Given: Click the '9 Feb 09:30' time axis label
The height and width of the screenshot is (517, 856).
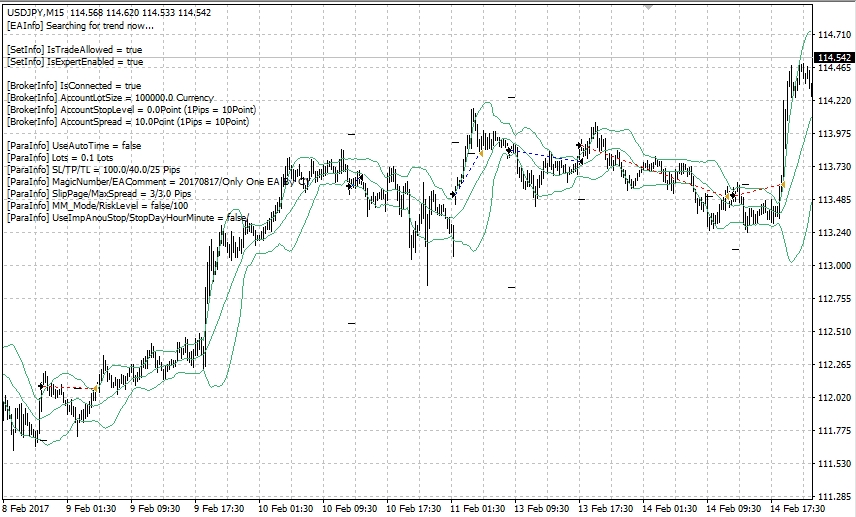Looking at the screenshot, I should coord(156,509).
